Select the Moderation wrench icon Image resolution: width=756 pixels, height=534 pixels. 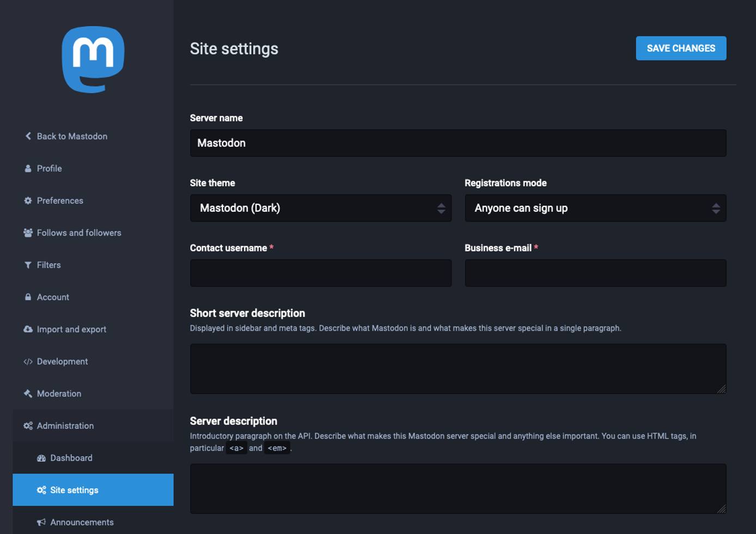[x=28, y=393]
